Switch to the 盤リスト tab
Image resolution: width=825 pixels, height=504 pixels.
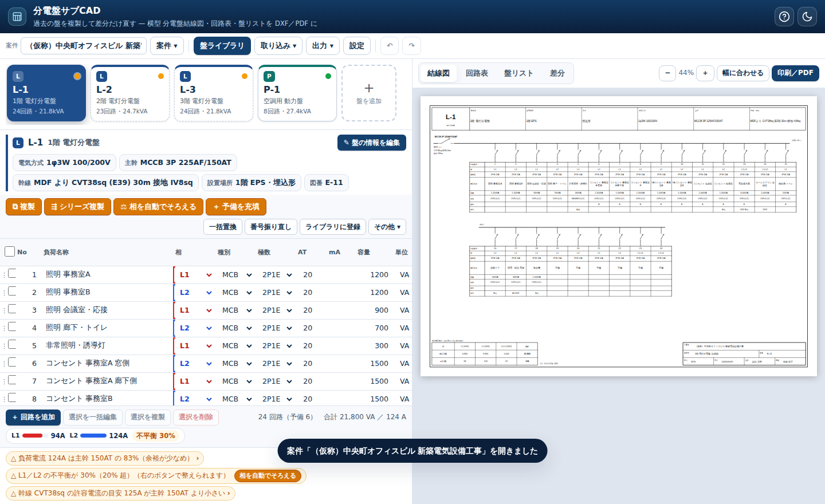point(518,73)
